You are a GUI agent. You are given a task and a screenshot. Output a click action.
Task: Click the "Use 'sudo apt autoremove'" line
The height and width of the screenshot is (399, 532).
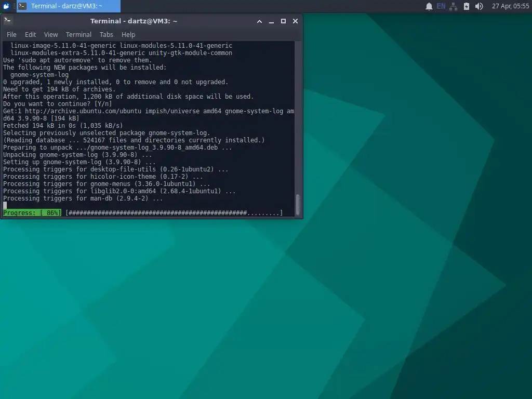pos(77,60)
